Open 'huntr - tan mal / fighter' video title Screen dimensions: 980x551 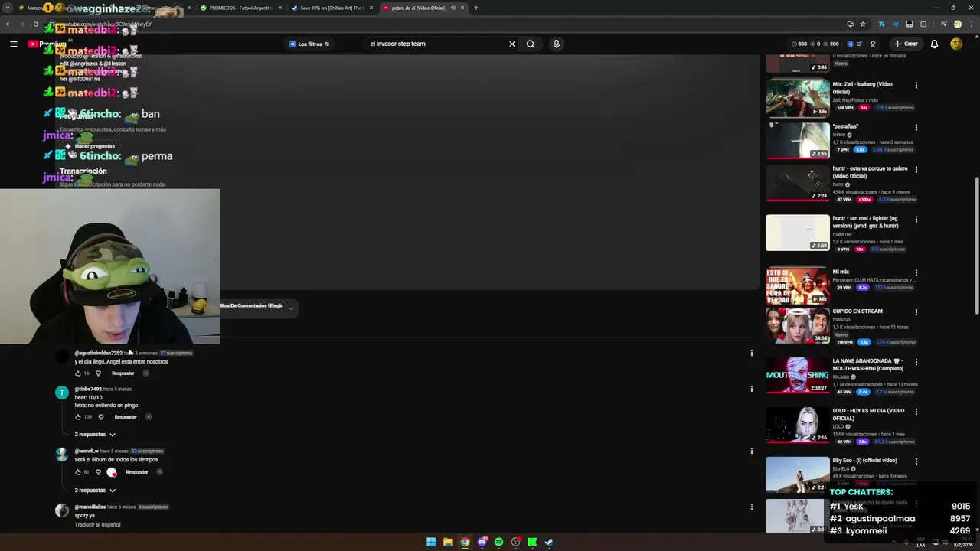[x=865, y=222]
